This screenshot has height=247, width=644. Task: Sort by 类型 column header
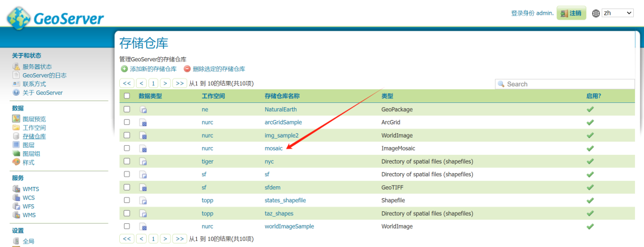(388, 96)
